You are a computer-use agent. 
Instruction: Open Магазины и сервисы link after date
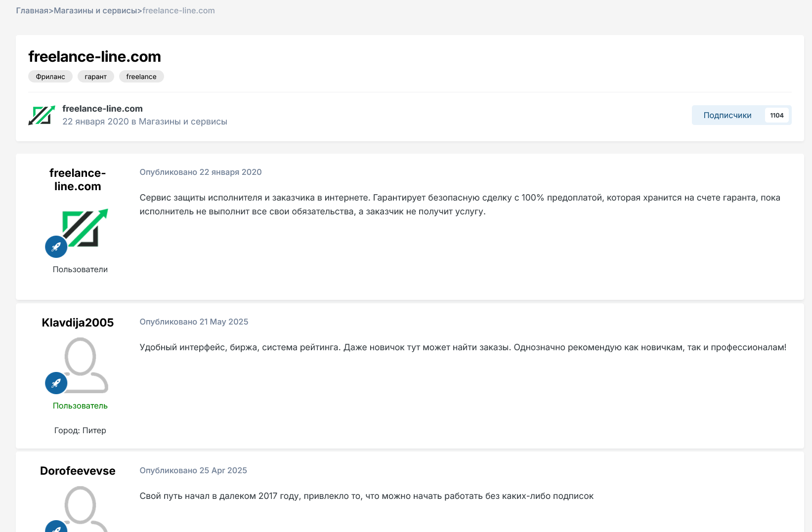pos(183,122)
